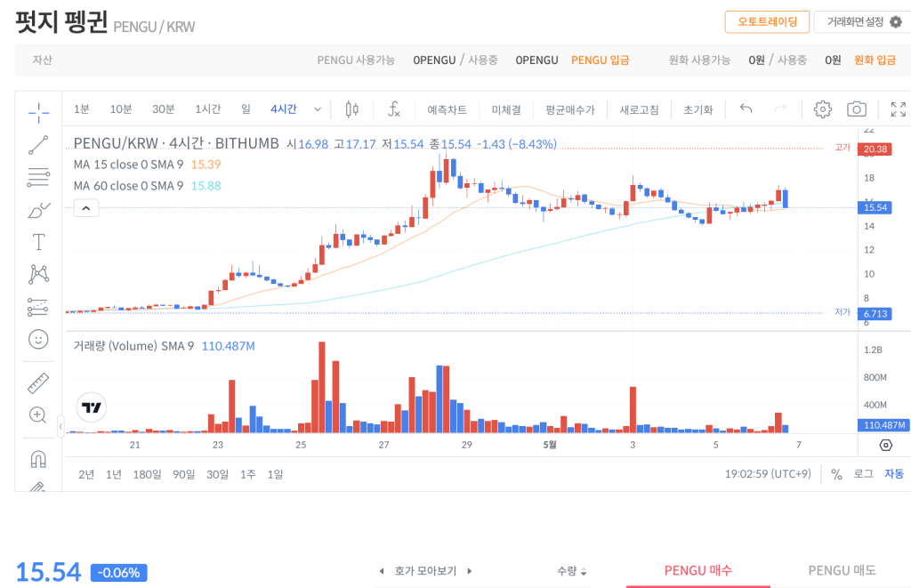Click 새로고침 to refresh chart
Image resolution: width=911 pixels, height=588 pixels.
639,109
